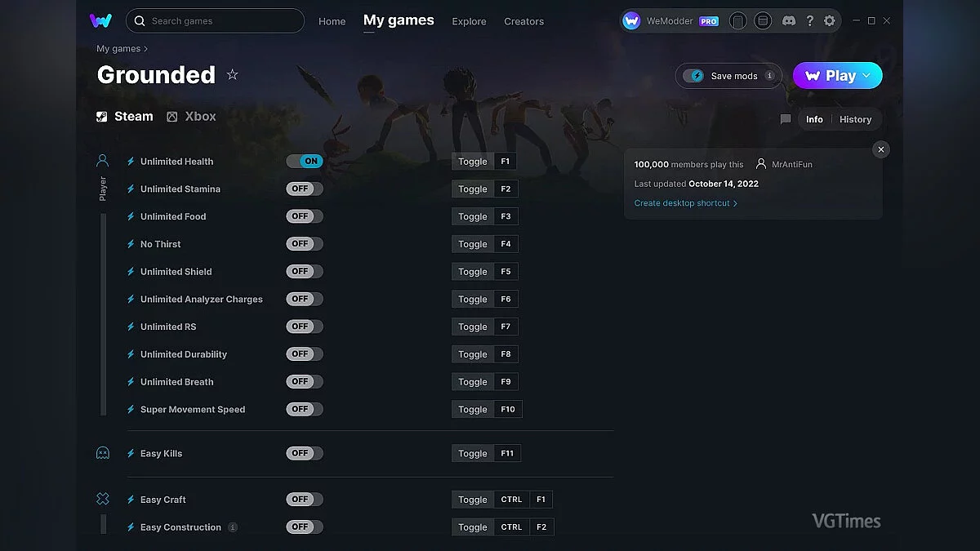Open the My games tab
The image size is (980, 551).
399,20
